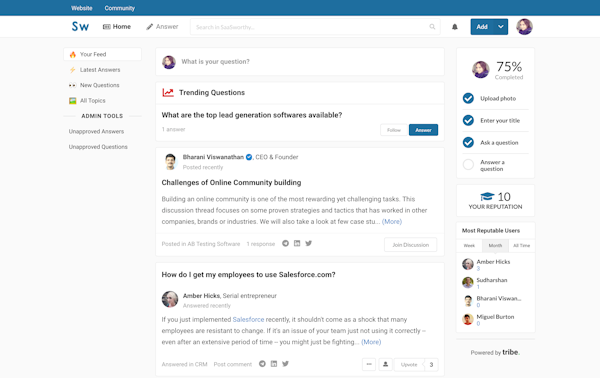Screen dimensions: 600x378
Task: Share Salesforce answer on Twitter
Action: 285,364
